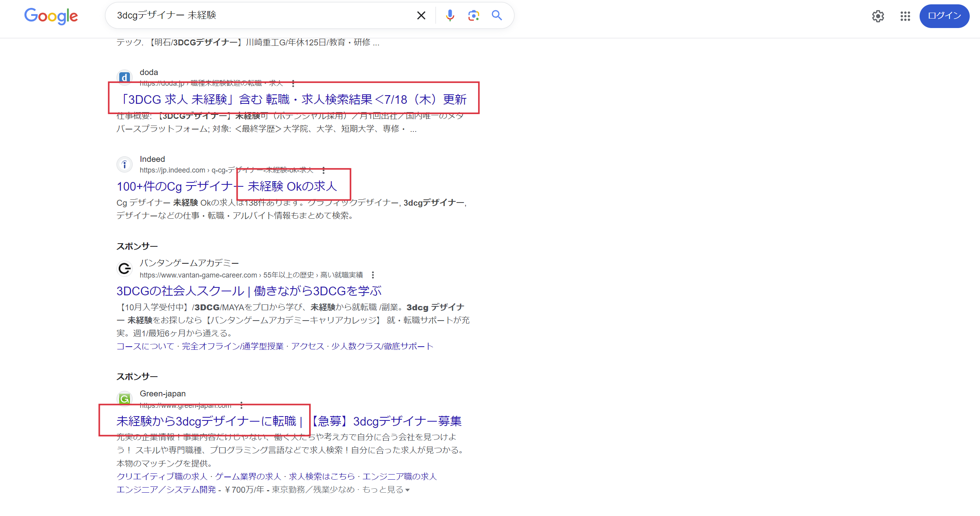
Task: Click the バンタンゲームアカデミー site name text
Action: tap(189, 263)
